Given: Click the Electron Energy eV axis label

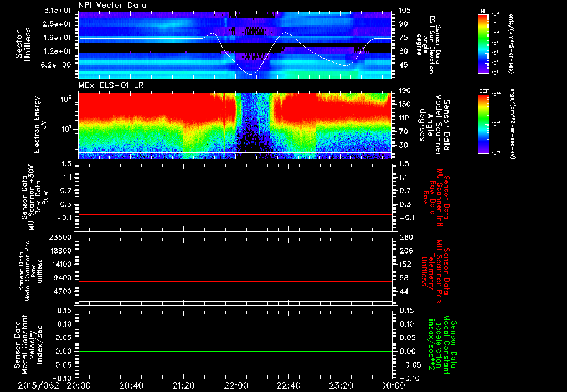Looking at the screenshot, I should (40, 126).
